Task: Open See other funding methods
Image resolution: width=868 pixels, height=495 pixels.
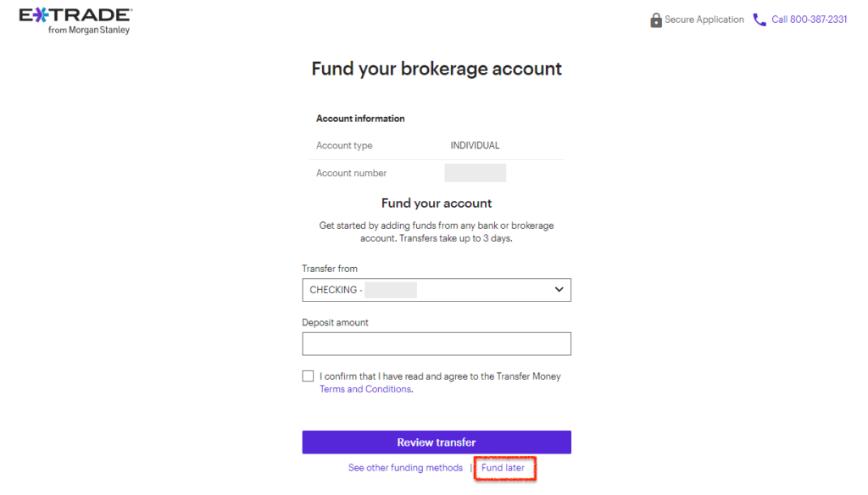Action: coord(405,468)
